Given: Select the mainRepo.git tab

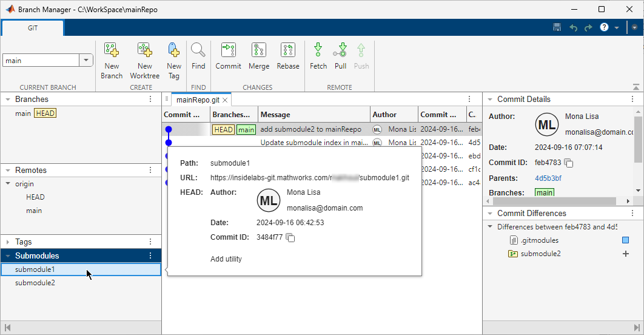Looking at the screenshot, I should (x=198, y=100).
